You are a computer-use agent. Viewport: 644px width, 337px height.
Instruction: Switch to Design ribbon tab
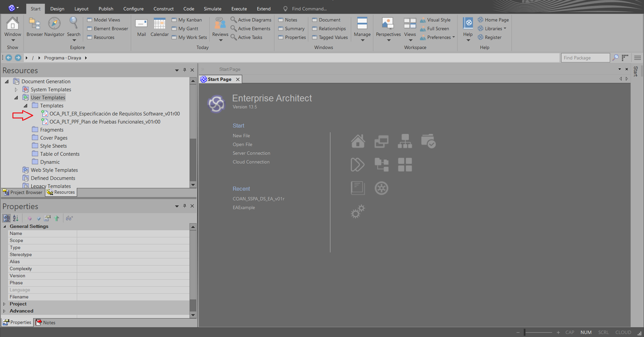[x=57, y=9]
